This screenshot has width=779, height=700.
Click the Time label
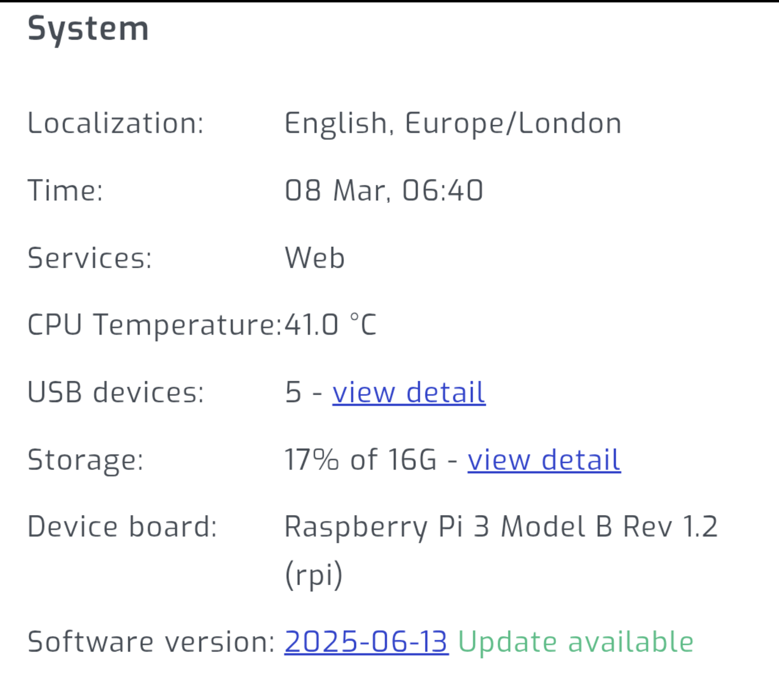[x=66, y=191]
